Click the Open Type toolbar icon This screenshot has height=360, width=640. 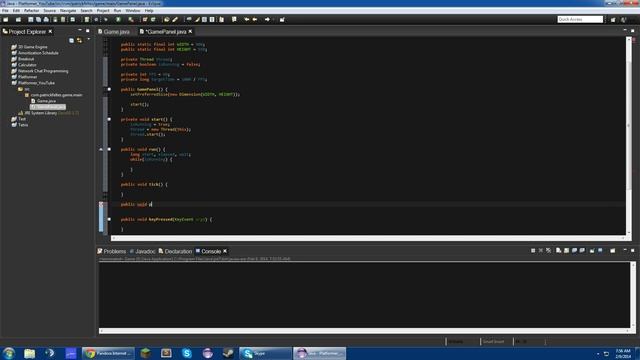coord(167,20)
